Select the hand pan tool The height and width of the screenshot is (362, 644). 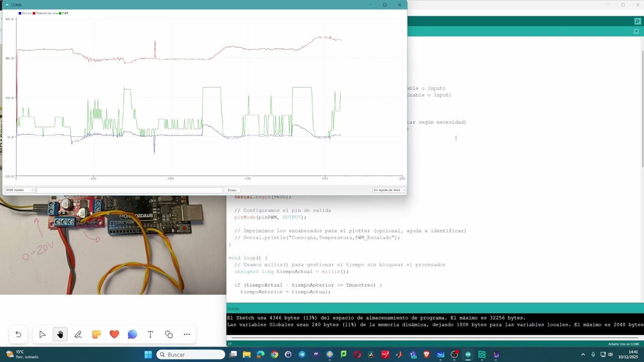click(x=60, y=334)
